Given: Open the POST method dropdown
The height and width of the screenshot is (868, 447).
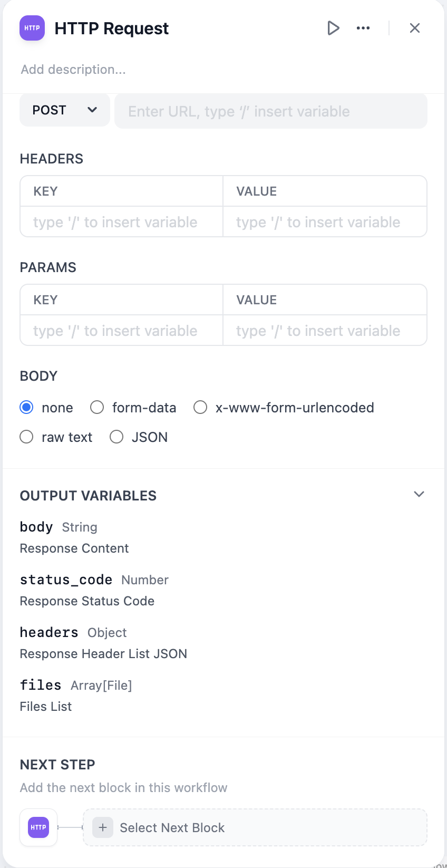Looking at the screenshot, I should (64, 110).
